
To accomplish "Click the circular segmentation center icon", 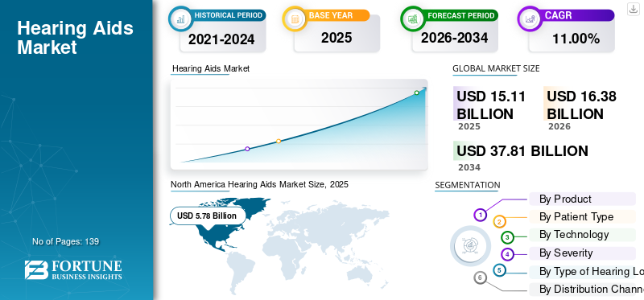I will pos(470,246).
